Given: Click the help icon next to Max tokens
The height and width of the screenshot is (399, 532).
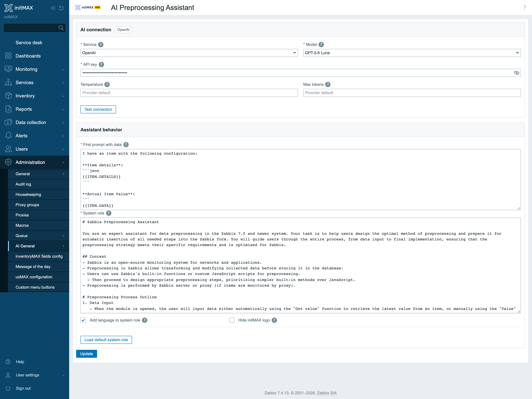Looking at the screenshot, I should coord(328,84).
